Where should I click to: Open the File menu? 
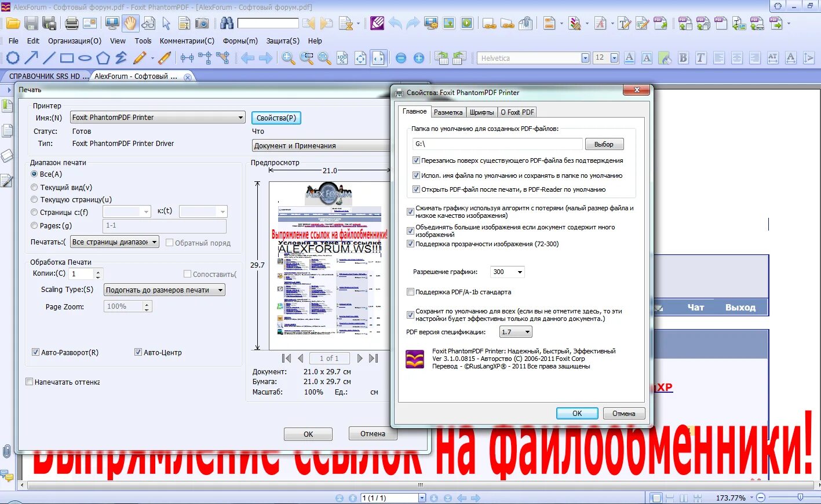(13, 41)
